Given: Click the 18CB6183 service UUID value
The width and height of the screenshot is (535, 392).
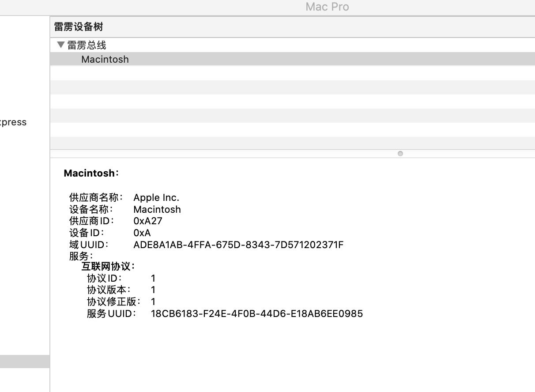Looking at the screenshot, I should click(x=257, y=314).
